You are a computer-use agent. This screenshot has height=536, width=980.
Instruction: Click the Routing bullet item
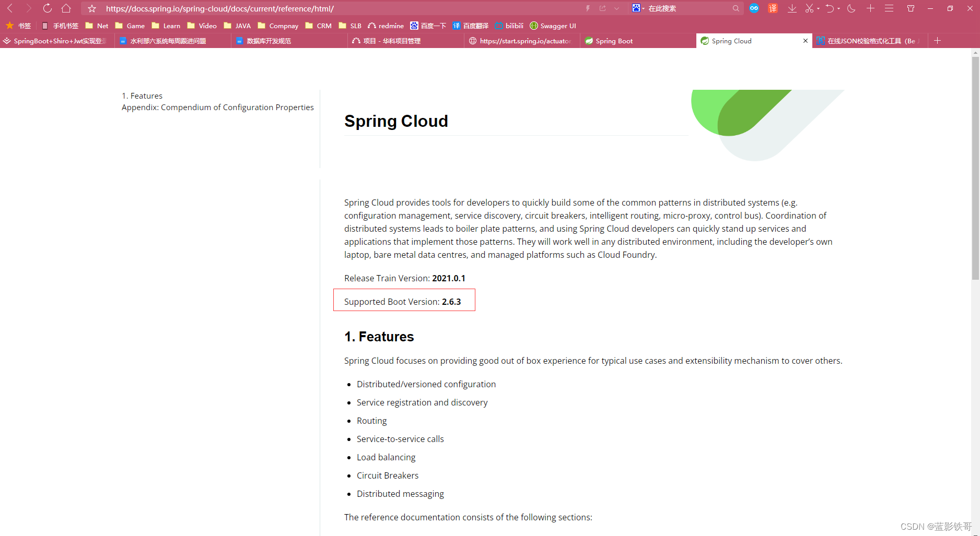[x=372, y=421]
